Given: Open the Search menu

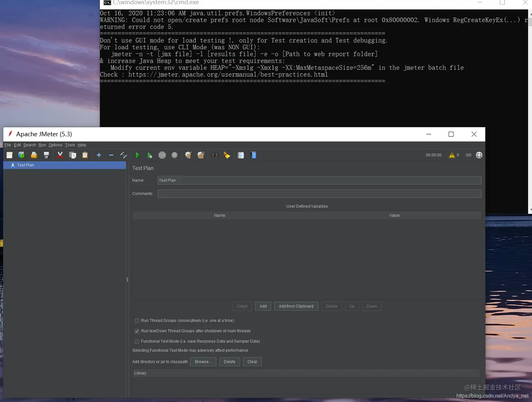Looking at the screenshot, I should [30, 145].
